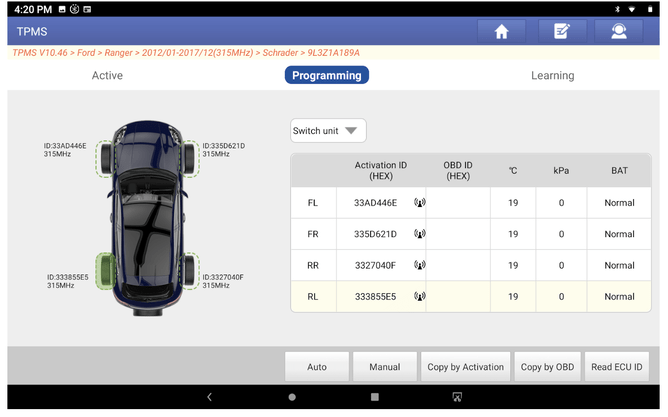Tap signal icon in RL row
The height and width of the screenshot is (417, 668).
tap(420, 296)
